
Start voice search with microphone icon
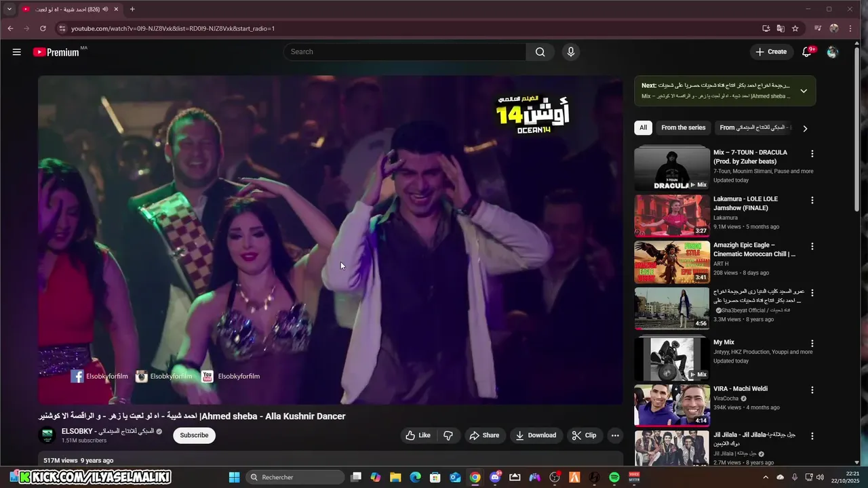pyautogui.click(x=570, y=52)
